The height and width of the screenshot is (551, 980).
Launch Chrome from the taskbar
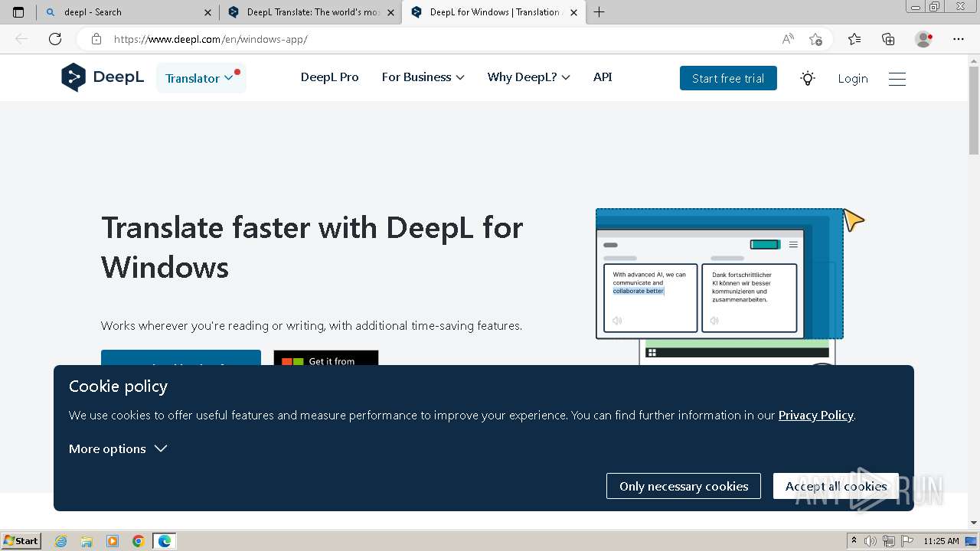(139, 541)
